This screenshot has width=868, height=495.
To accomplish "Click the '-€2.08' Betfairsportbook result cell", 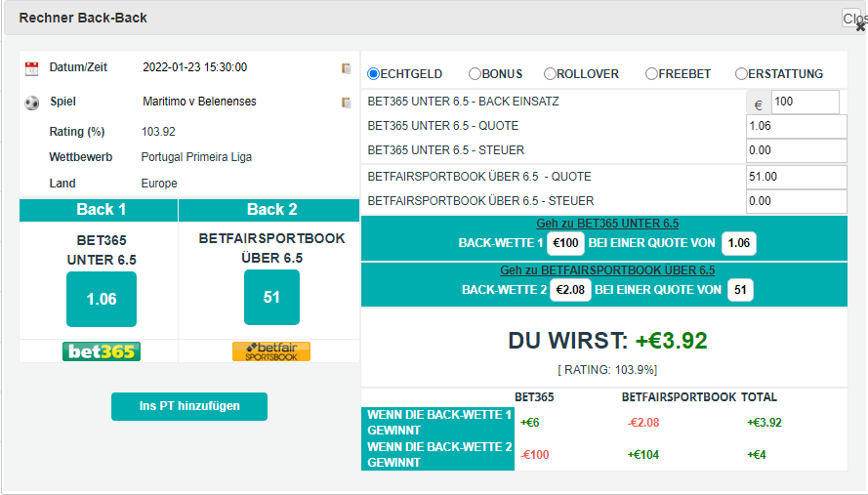I will (x=643, y=423).
